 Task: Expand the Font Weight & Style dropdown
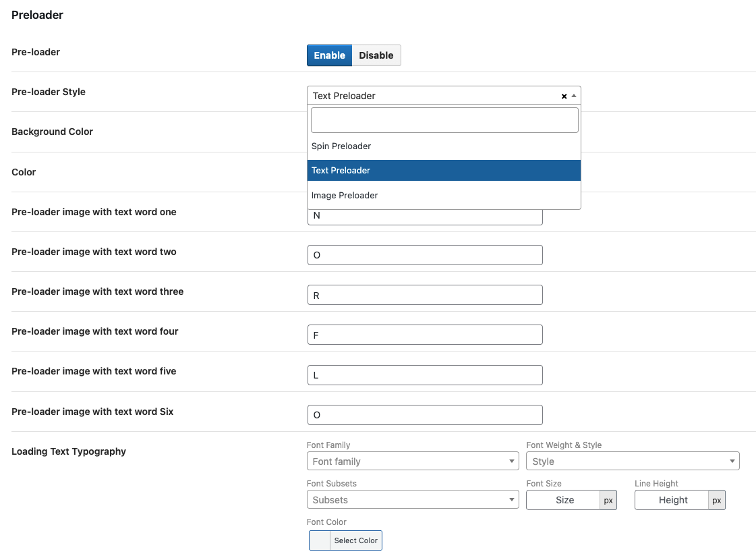click(632, 461)
